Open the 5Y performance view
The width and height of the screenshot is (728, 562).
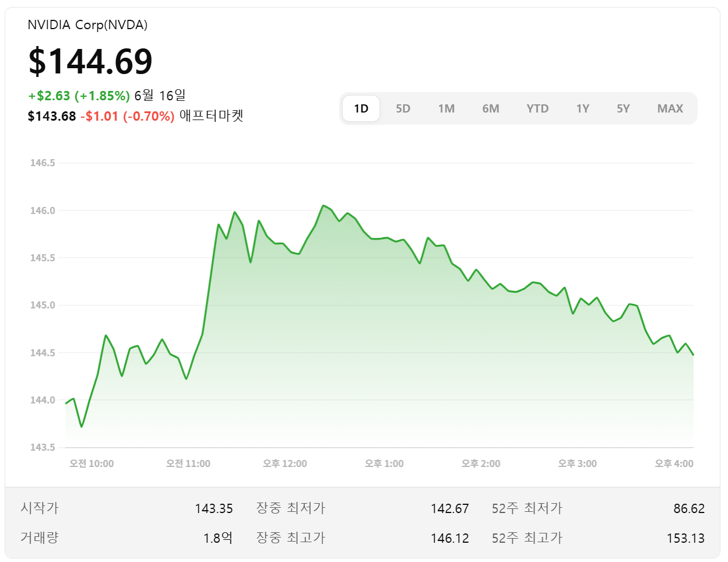[623, 108]
